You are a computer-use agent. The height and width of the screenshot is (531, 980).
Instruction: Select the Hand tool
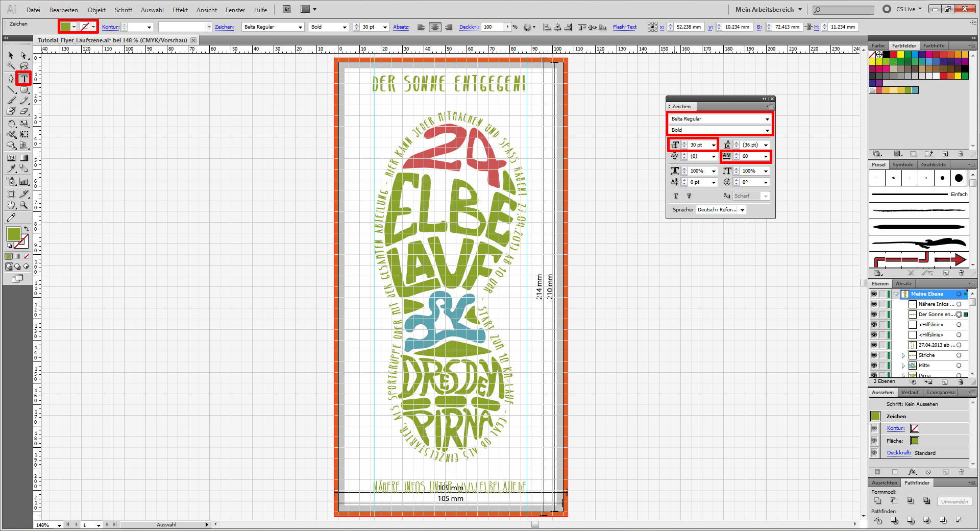[11, 205]
